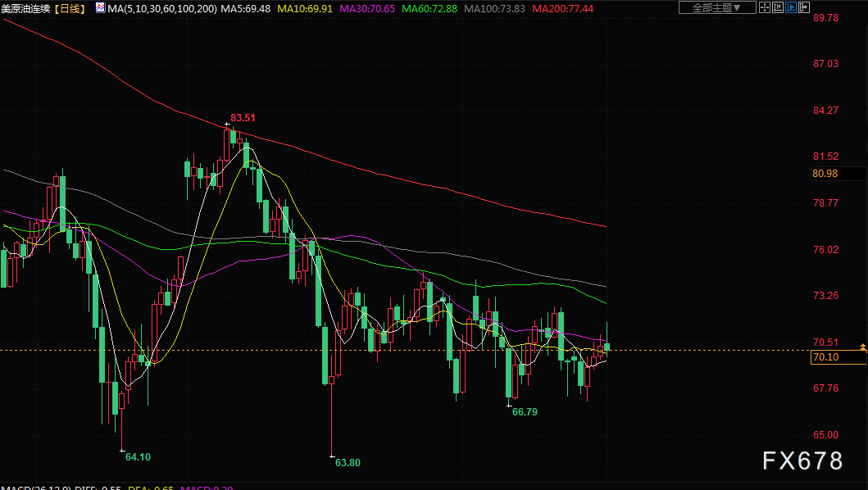The width and height of the screenshot is (868, 490).
Task: Click the MA indicator icon beside MA(5,10,30,60,100,200)
Action: [100, 7]
